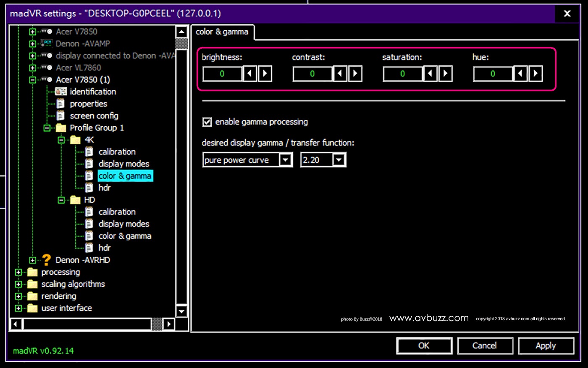This screenshot has height=368, width=588.
Task: Open the 4K profile folder icon
Action: tap(75, 140)
